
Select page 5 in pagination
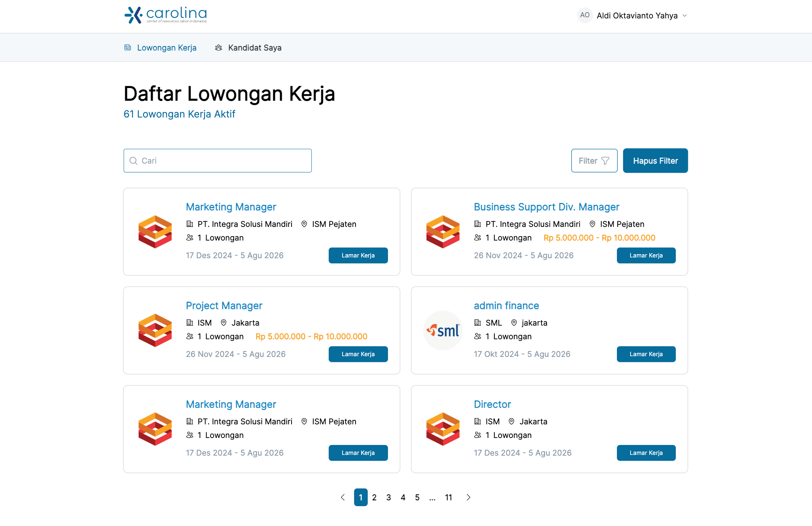point(417,497)
